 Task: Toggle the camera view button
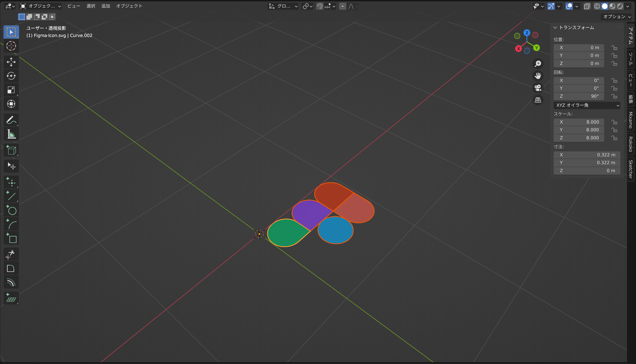(x=538, y=88)
